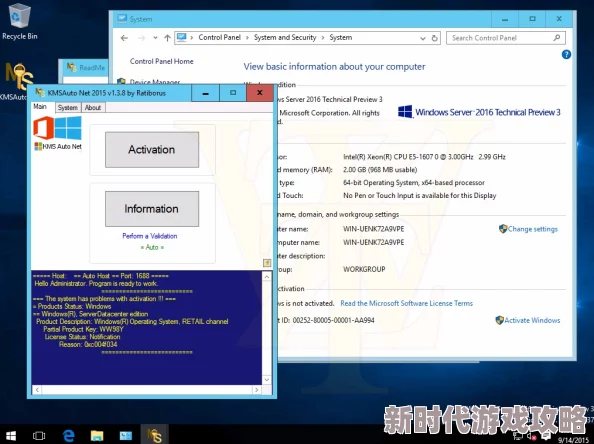
Task: Click the Reason: 0xc004f034 log line
Action: (x=88, y=344)
